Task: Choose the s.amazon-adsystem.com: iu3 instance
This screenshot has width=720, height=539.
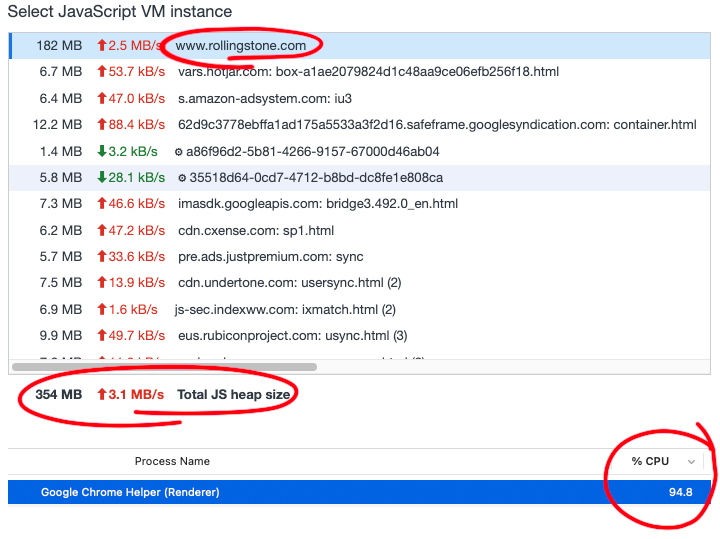Action: pos(360,99)
